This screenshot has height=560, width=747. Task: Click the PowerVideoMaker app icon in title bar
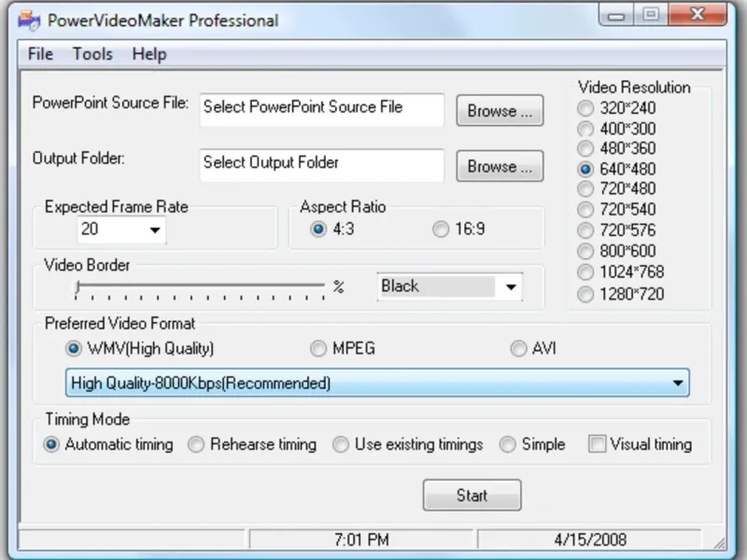[x=29, y=20]
